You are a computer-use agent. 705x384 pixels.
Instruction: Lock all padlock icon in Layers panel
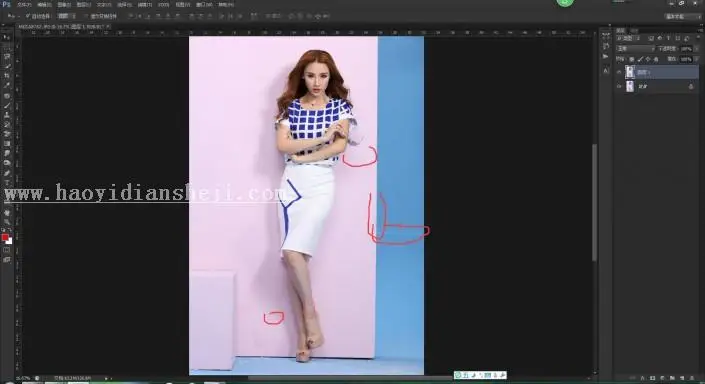point(656,59)
